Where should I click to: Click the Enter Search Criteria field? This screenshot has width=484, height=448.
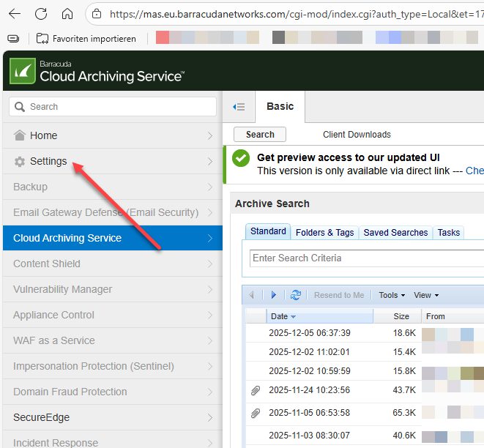coord(367,258)
